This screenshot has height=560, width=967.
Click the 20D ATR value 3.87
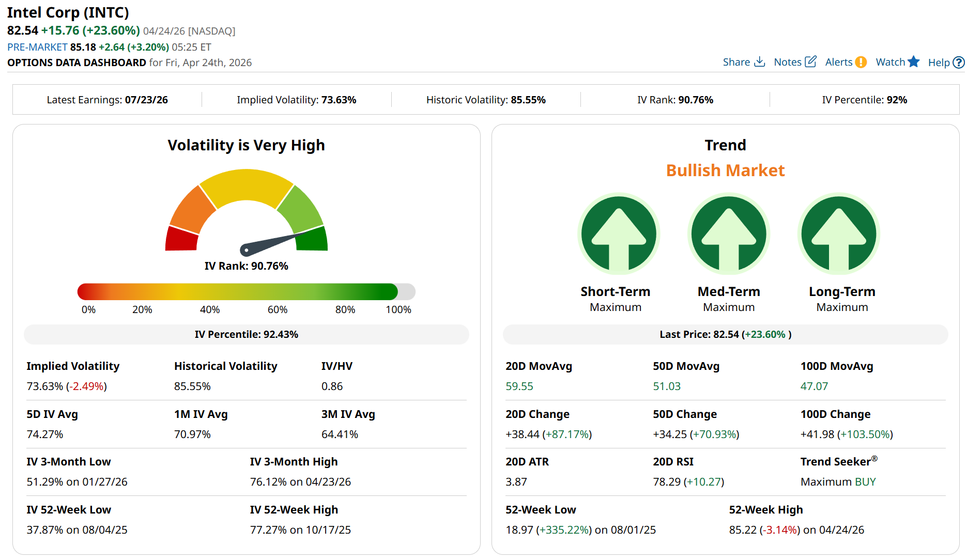pos(516,482)
